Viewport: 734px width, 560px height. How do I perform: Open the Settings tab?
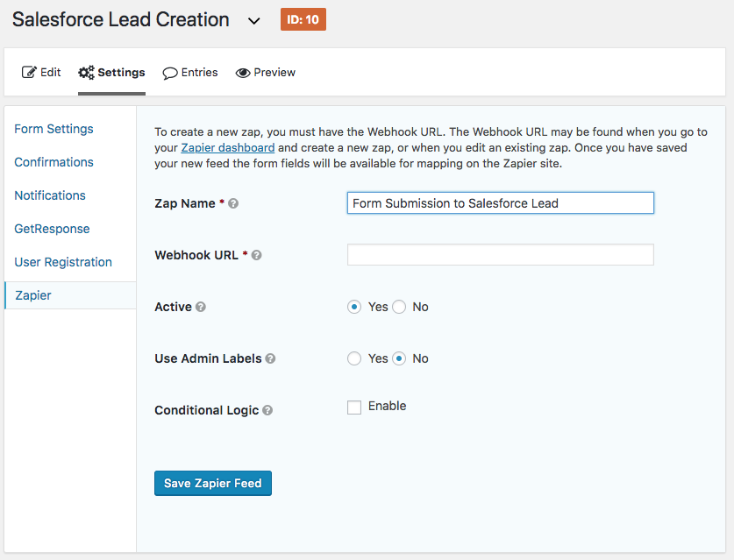(111, 73)
